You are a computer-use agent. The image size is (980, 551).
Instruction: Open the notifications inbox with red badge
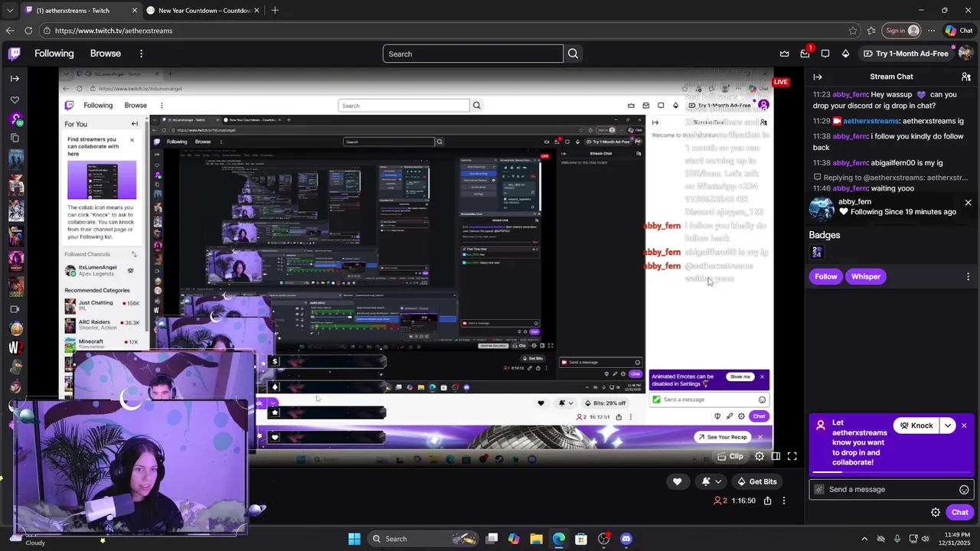805,54
